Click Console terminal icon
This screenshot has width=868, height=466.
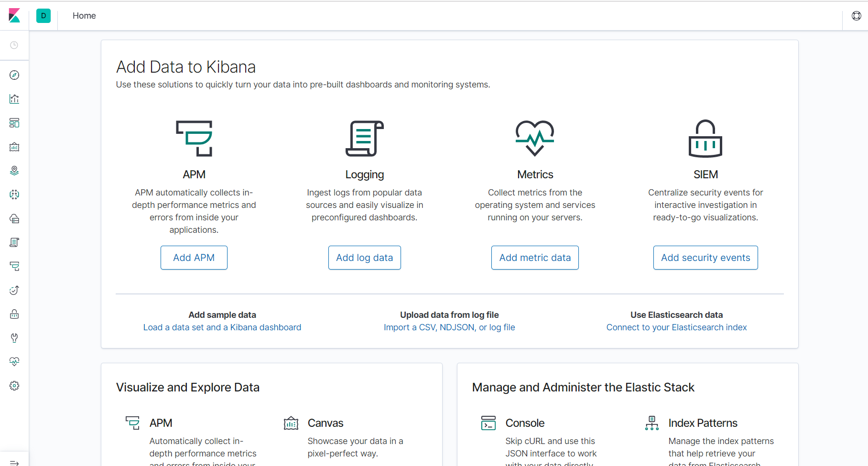pos(488,423)
